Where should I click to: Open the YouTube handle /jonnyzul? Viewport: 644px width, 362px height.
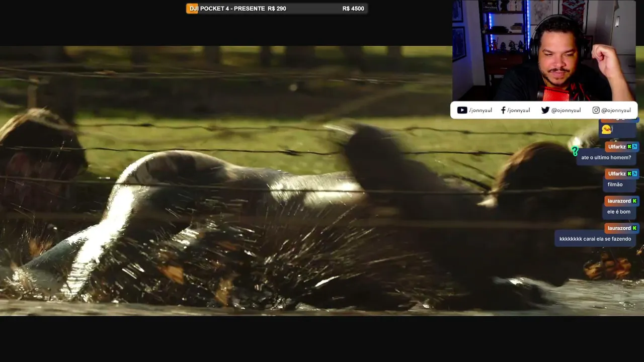point(480,111)
